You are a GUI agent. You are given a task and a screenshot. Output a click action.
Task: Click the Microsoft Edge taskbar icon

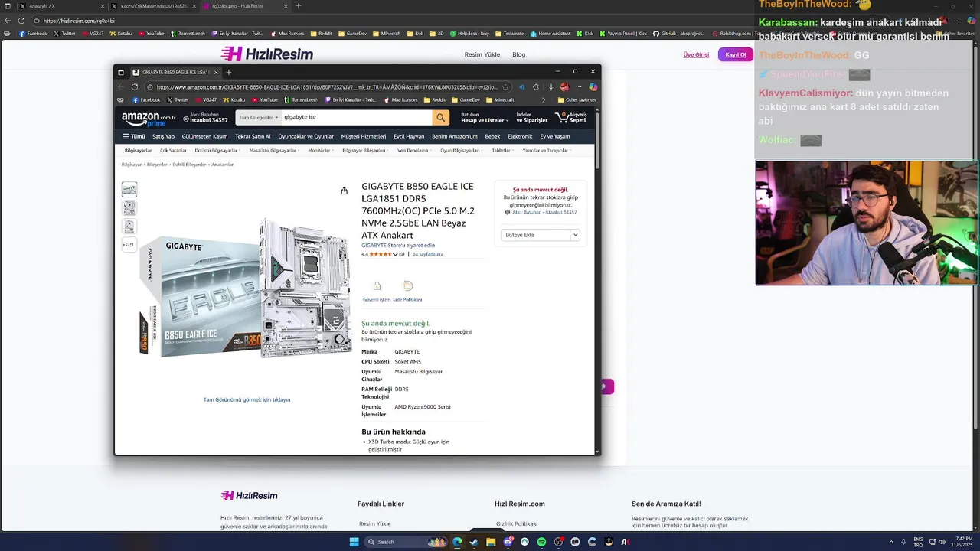coord(457,542)
